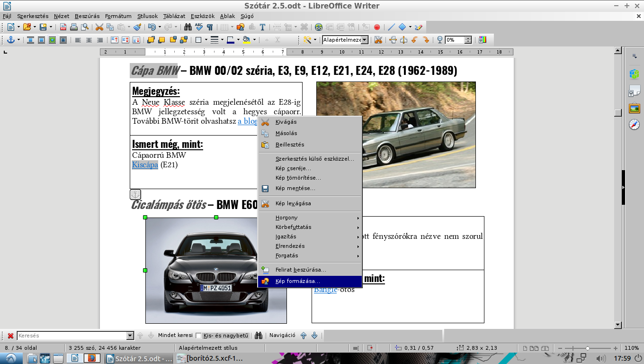The image size is (644, 364).
Task: Open the Horgony submenu
Action: pos(310,218)
